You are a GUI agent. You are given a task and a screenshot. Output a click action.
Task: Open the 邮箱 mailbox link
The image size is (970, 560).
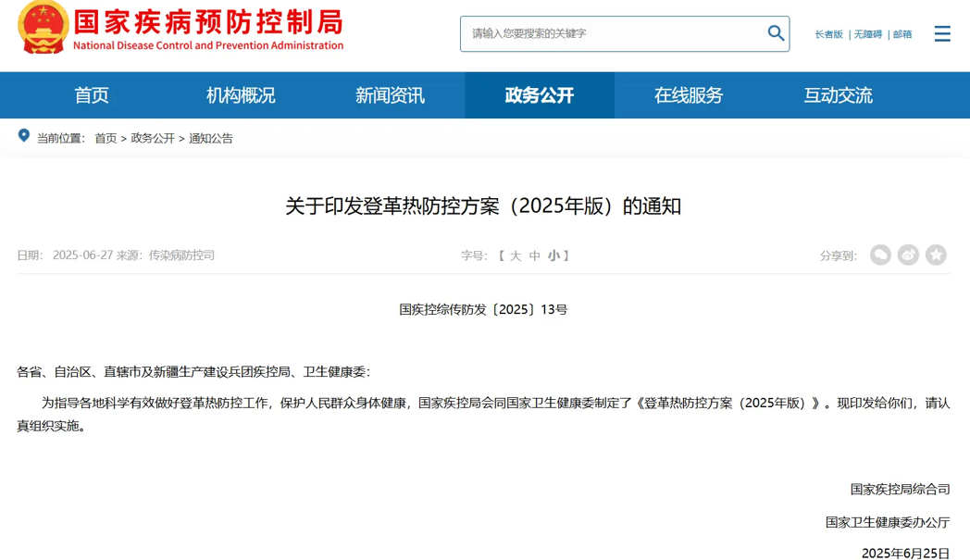click(902, 34)
